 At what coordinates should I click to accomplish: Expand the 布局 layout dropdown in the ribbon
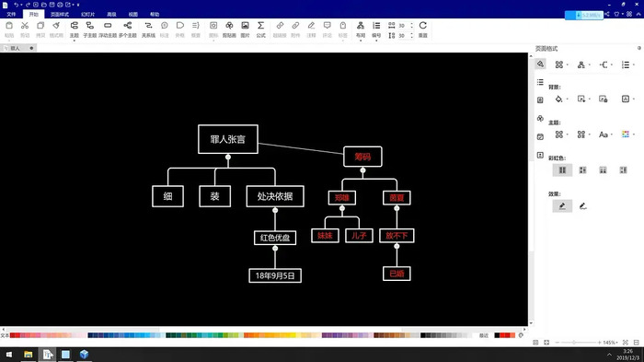[361, 29]
